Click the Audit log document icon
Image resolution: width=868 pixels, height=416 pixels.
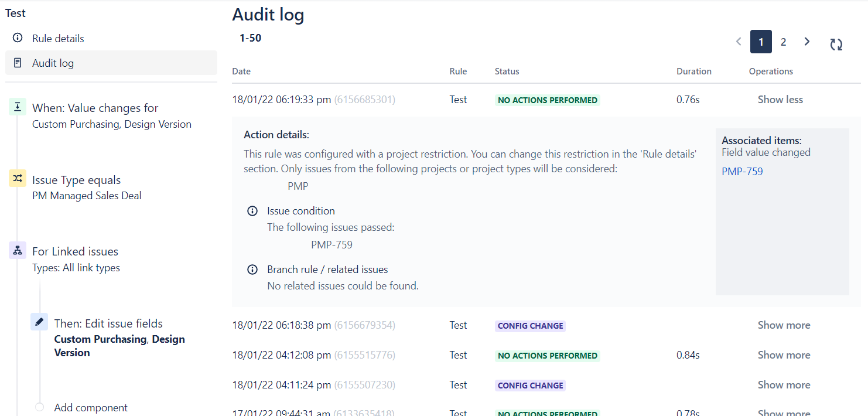pyautogui.click(x=18, y=63)
